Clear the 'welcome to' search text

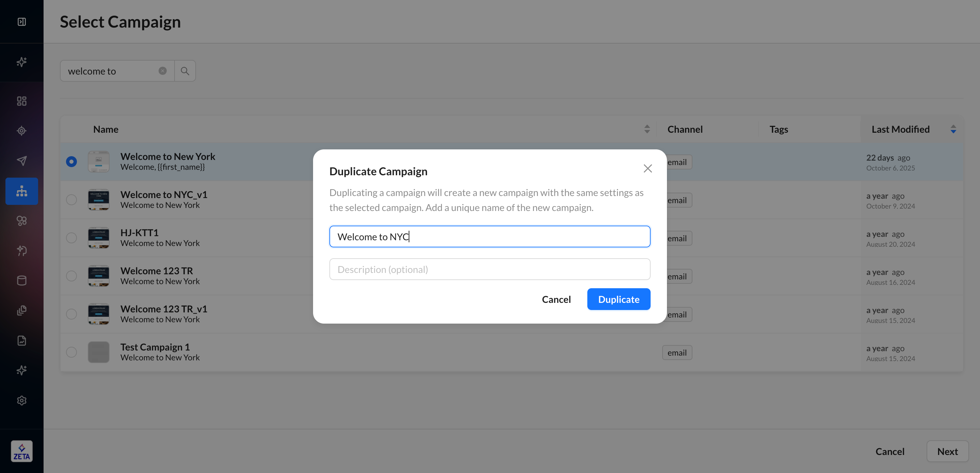click(x=162, y=71)
